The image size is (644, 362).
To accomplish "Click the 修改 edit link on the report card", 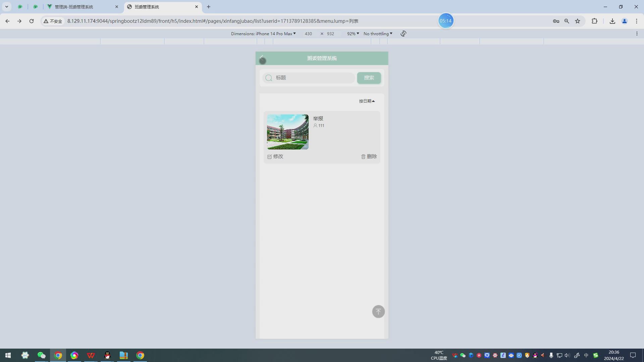I will pyautogui.click(x=275, y=157).
